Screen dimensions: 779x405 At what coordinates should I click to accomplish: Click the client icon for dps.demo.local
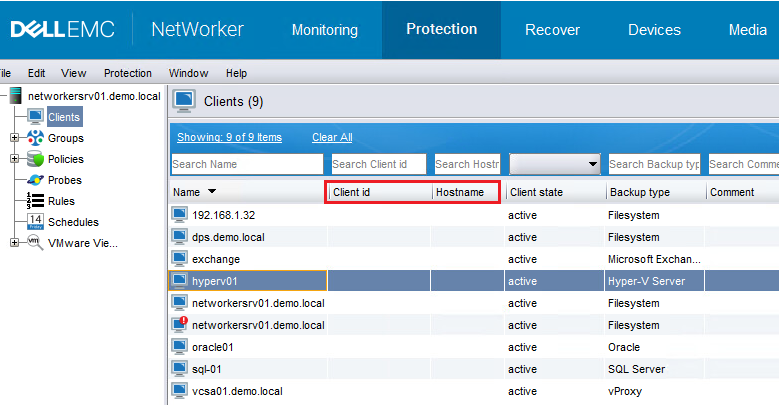click(179, 237)
